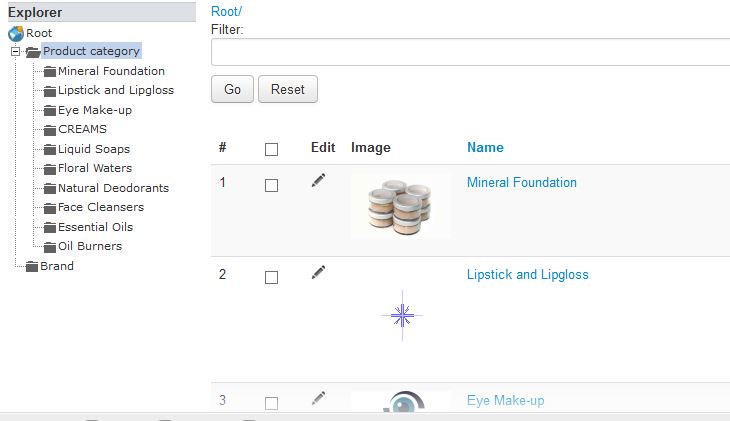Follow the Root/ breadcrumb link

(x=226, y=11)
